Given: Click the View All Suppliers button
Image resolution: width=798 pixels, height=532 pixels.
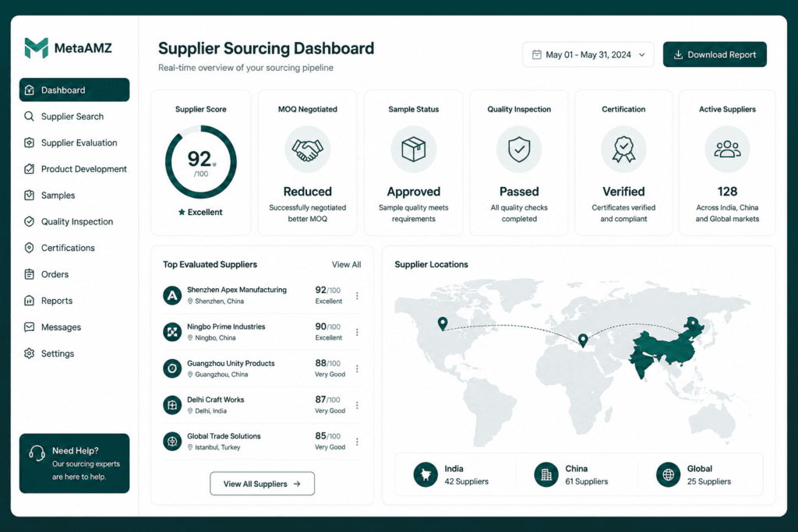Looking at the screenshot, I should coord(262,484).
